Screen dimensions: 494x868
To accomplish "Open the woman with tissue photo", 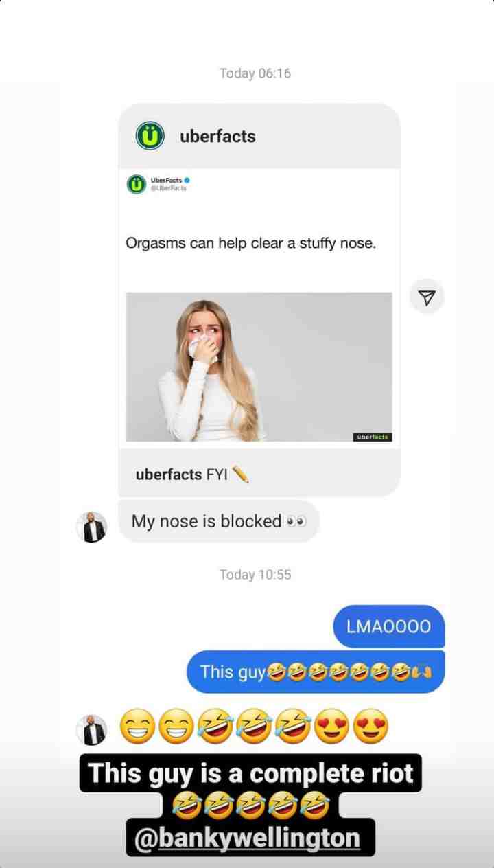I will pos(259,367).
